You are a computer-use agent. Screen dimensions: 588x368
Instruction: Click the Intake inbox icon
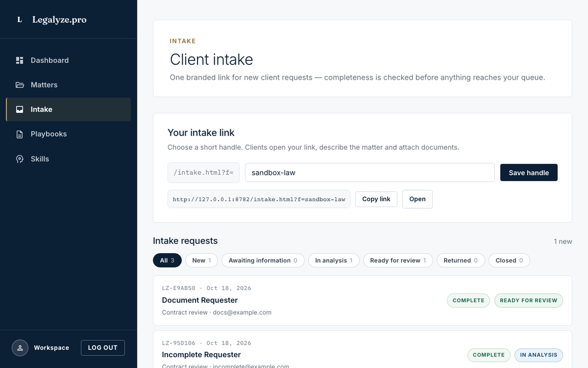click(x=19, y=109)
